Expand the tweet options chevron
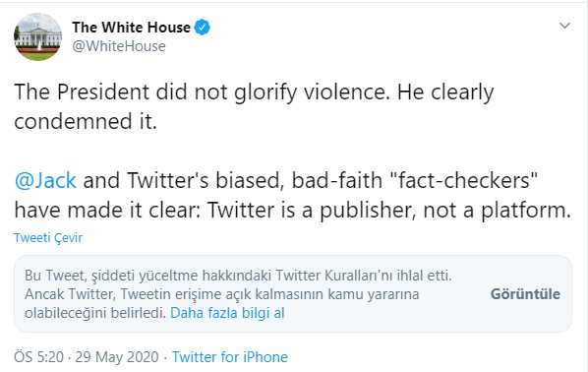Screen dimensions: 588x372 click(564, 26)
